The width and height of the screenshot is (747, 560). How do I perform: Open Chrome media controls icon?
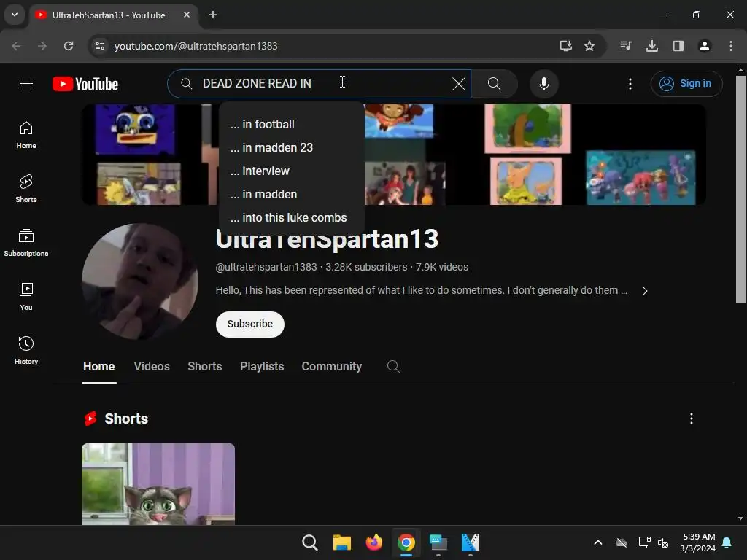(626, 46)
